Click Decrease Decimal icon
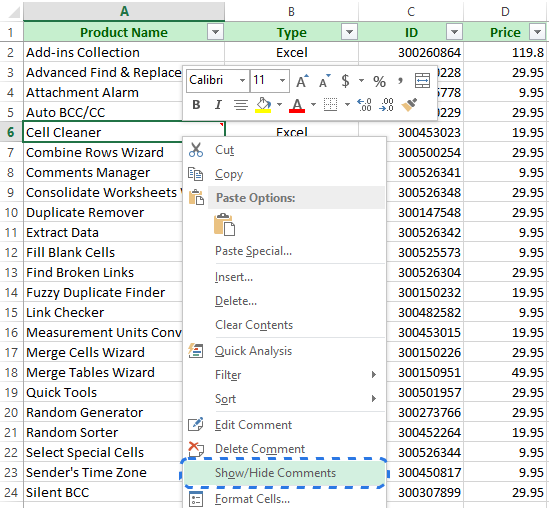Viewport: 549px width, 508px height. 387,105
